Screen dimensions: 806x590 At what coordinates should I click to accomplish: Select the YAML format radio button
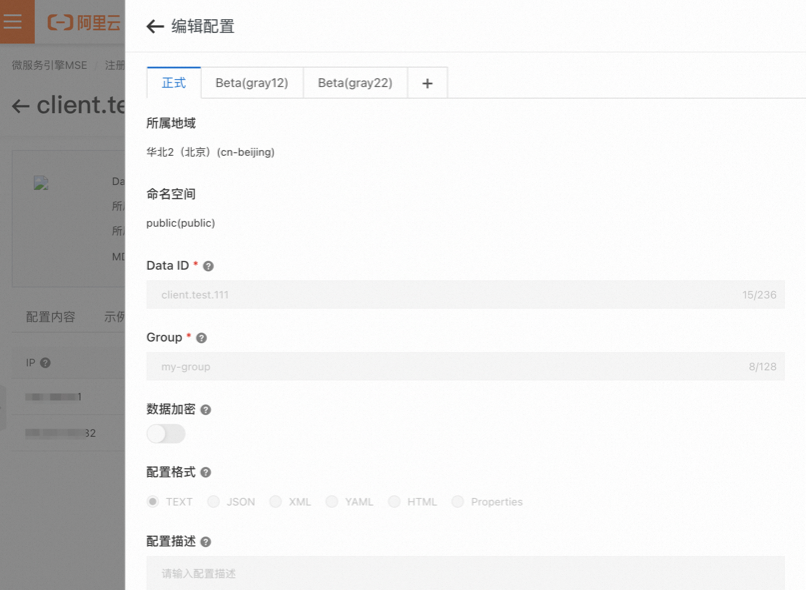coord(332,502)
